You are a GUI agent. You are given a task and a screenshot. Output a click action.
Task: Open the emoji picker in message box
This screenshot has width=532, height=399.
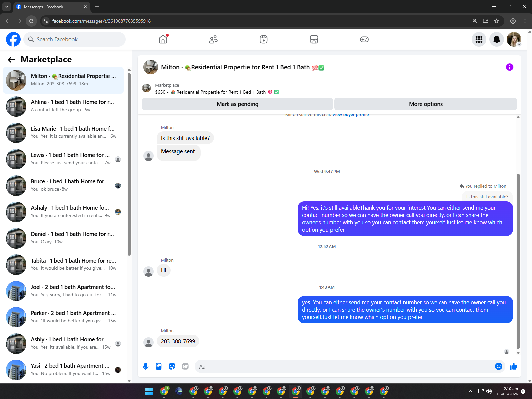point(499,366)
